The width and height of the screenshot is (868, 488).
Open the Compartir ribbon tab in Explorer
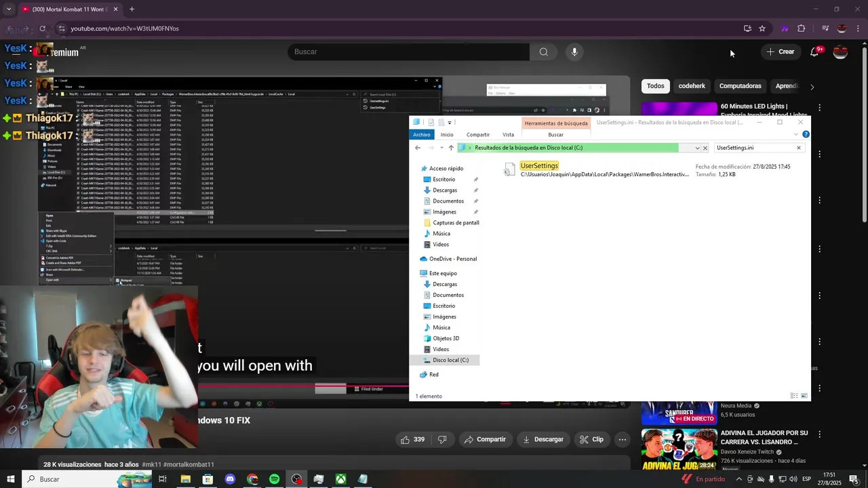coord(478,135)
